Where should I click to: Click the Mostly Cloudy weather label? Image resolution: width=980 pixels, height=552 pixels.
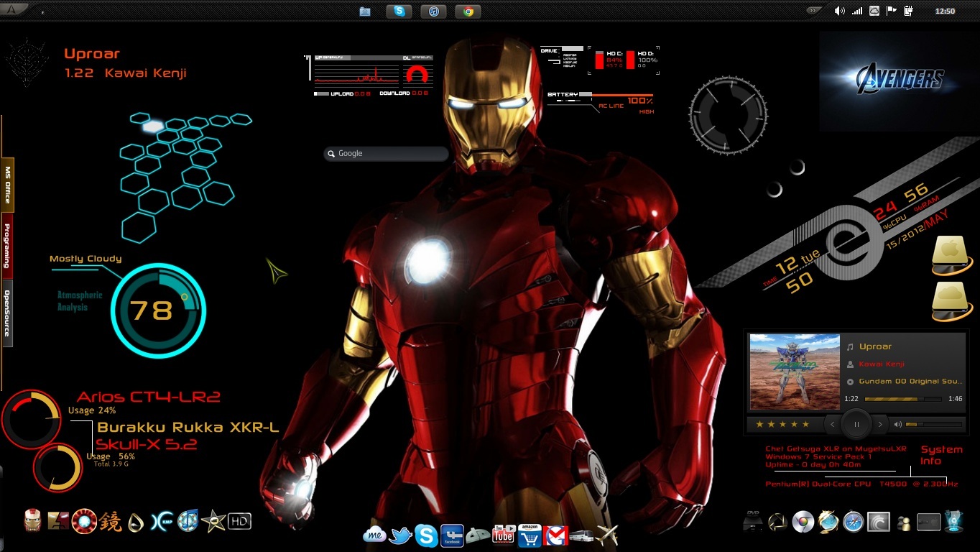pyautogui.click(x=85, y=259)
